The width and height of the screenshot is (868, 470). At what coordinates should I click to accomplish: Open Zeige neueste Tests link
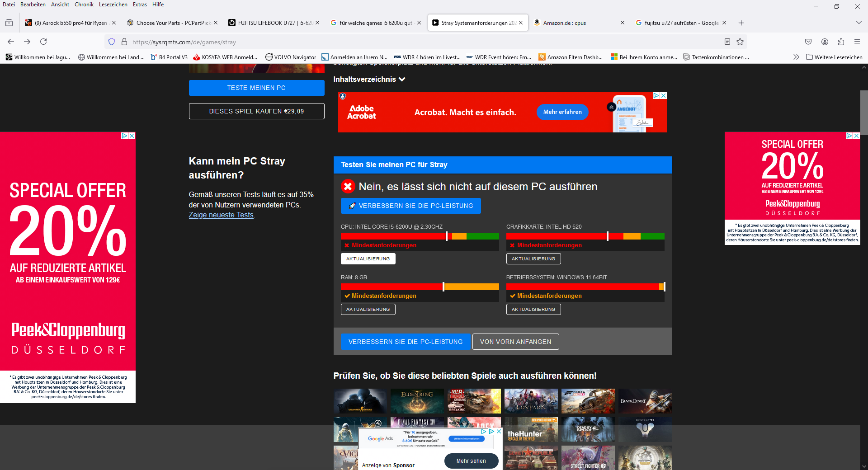221,215
